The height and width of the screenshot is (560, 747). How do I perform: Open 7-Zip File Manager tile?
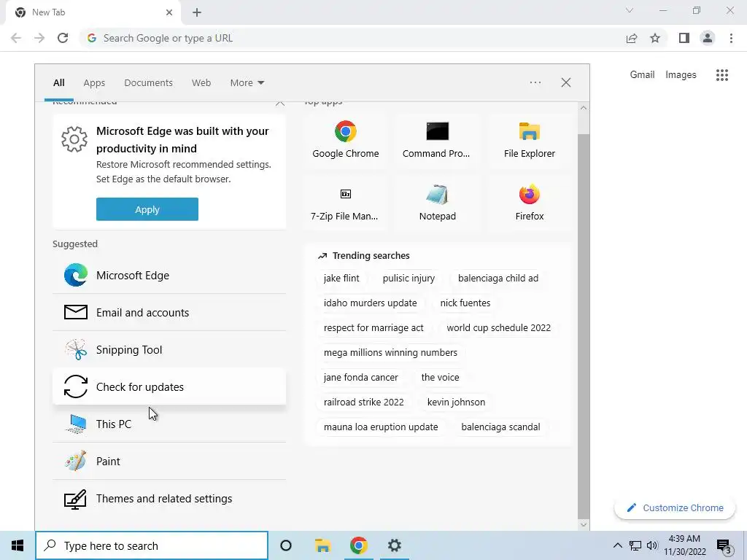[x=345, y=203]
